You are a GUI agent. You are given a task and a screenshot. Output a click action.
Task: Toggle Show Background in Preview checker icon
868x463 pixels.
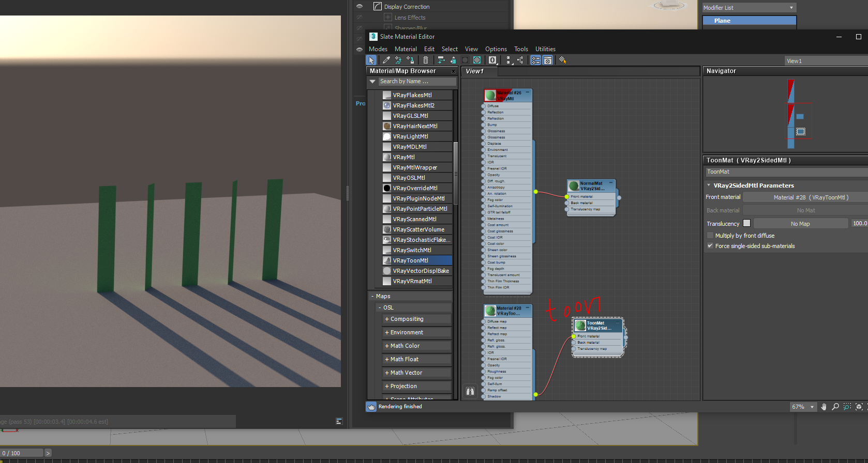point(477,60)
